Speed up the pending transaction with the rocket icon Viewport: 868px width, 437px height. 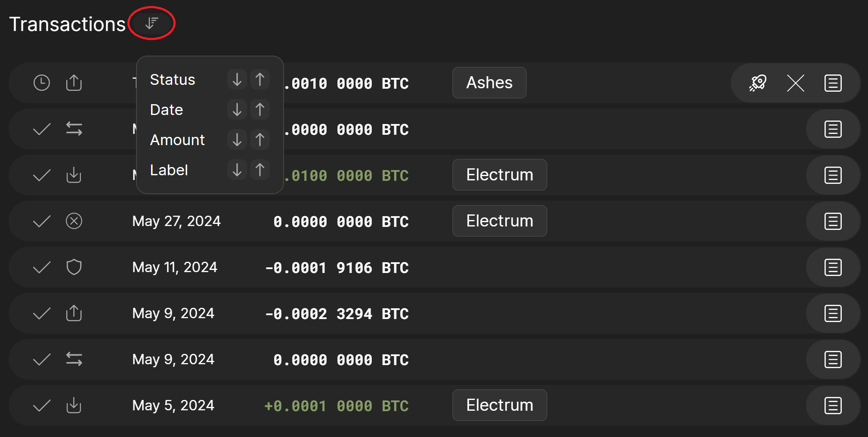(757, 83)
